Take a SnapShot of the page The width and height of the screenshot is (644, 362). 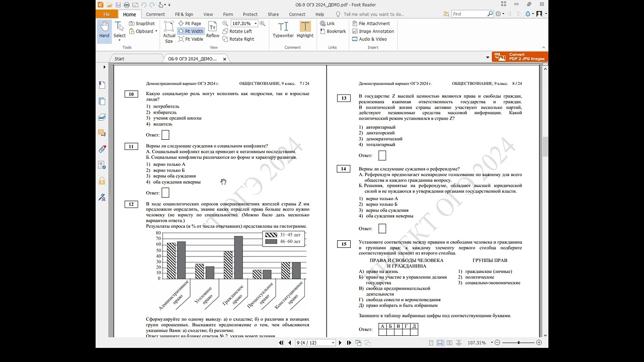(142, 24)
